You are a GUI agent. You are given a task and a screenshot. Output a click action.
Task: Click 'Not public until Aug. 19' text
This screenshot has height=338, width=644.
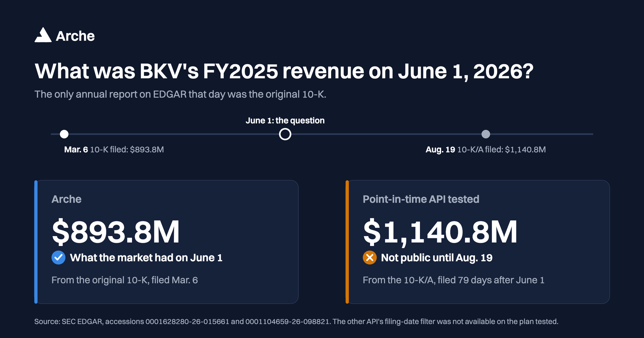click(437, 258)
